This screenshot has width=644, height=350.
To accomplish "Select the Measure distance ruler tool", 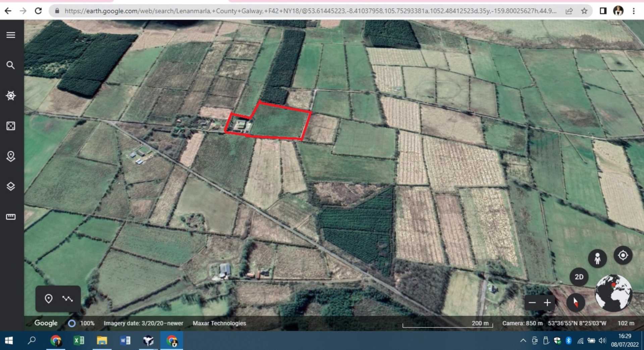I will tap(11, 217).
